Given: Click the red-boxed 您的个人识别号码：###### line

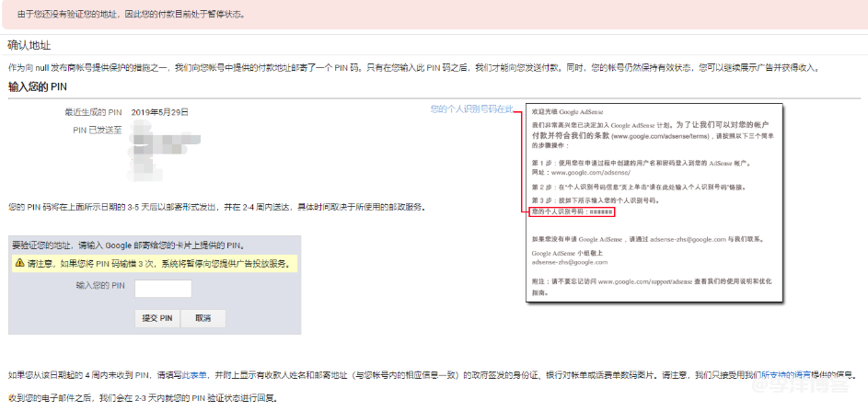Looking at the screenshot, I should click(573, 211).
